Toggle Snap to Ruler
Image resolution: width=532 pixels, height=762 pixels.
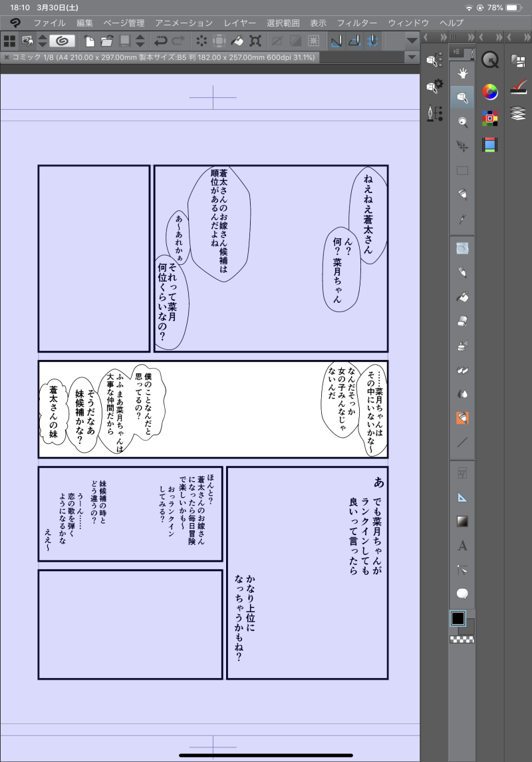pyautogui.click(x=336, y=41)
